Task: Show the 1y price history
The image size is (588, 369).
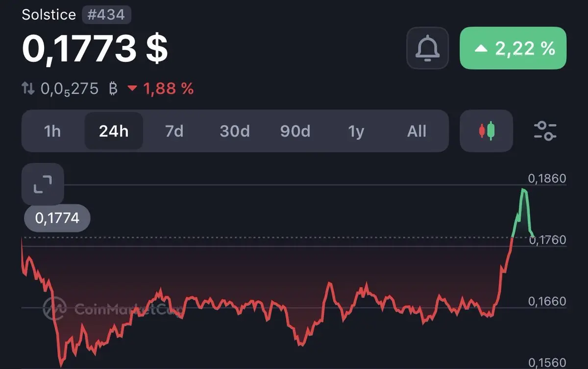Action: tap(356, 131)
